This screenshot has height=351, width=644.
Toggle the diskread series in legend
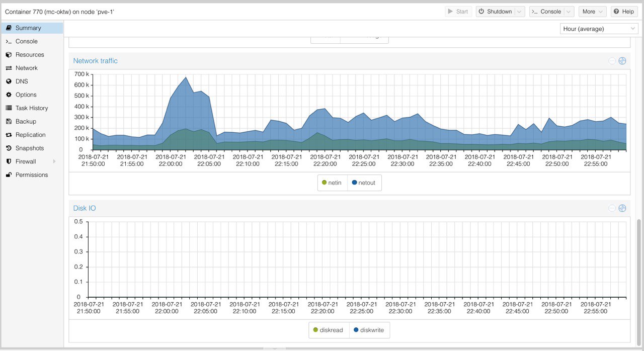point(329,330)
